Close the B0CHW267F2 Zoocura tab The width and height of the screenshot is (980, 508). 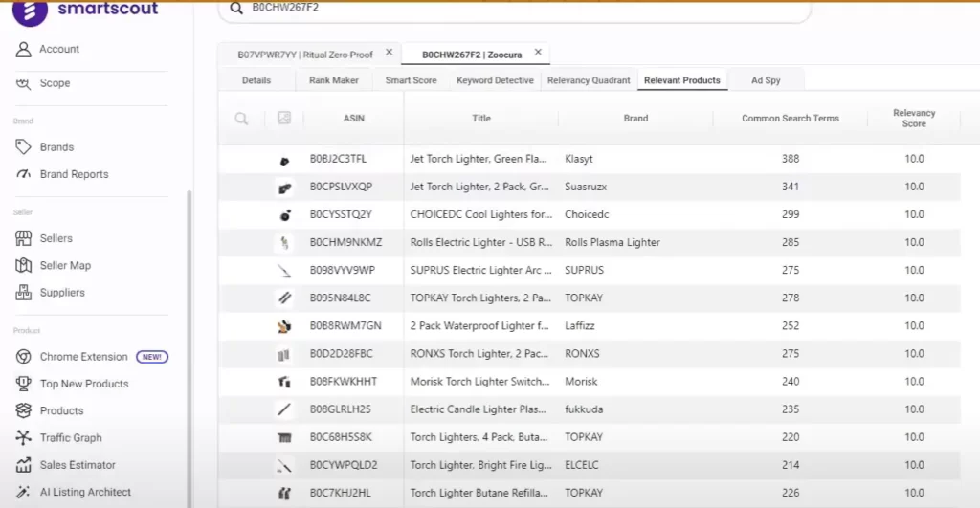point(538,53)
